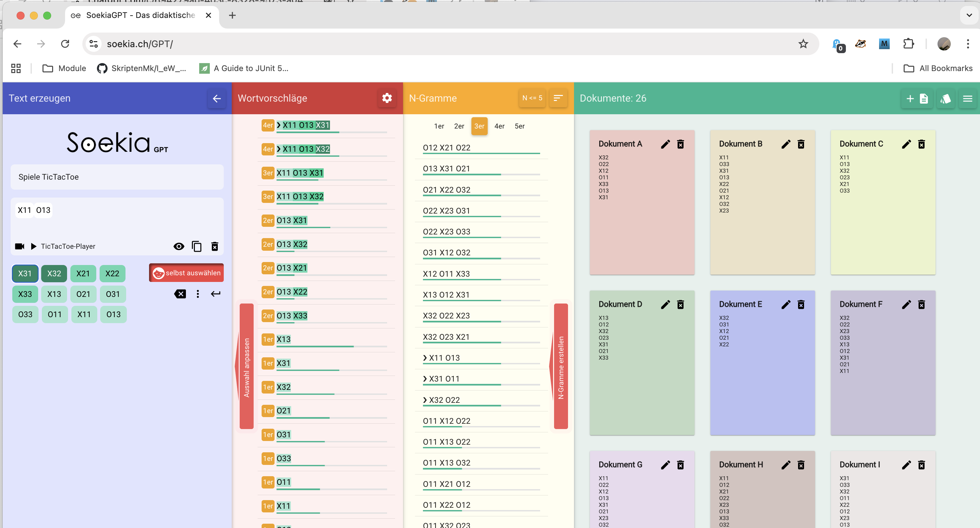
Task: Open the three-dots more options menu
Action: (198, 294)
